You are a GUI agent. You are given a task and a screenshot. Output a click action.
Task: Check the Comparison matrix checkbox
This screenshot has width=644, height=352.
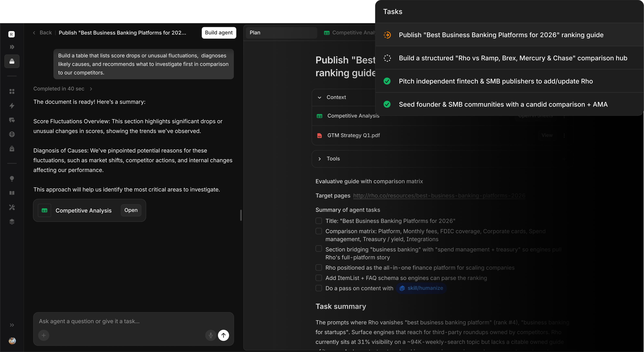pos(319,231)
